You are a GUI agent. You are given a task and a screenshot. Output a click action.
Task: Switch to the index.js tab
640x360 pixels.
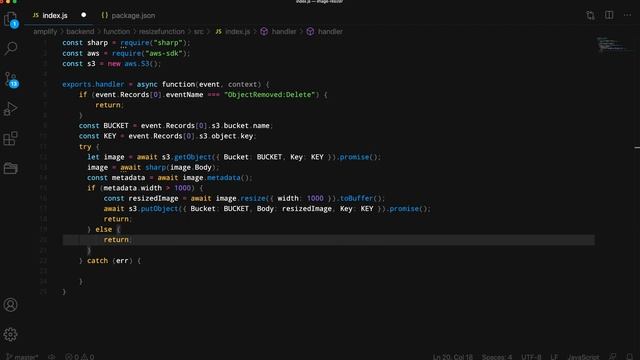(55, 16)
